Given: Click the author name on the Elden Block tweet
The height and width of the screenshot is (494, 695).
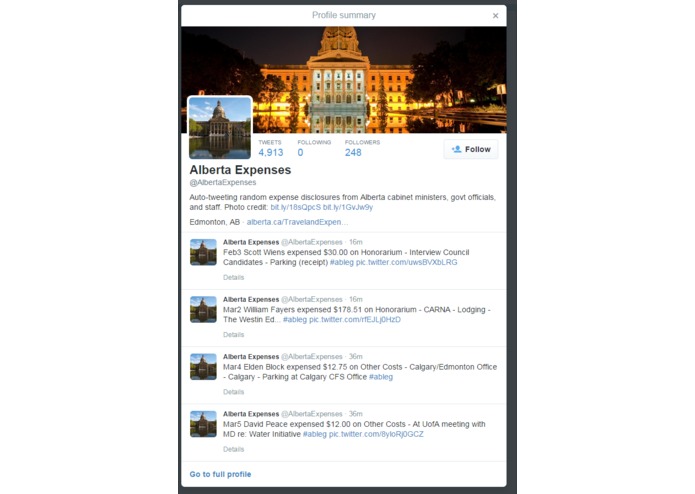Looking at the screenshot, I should point(251,357).
